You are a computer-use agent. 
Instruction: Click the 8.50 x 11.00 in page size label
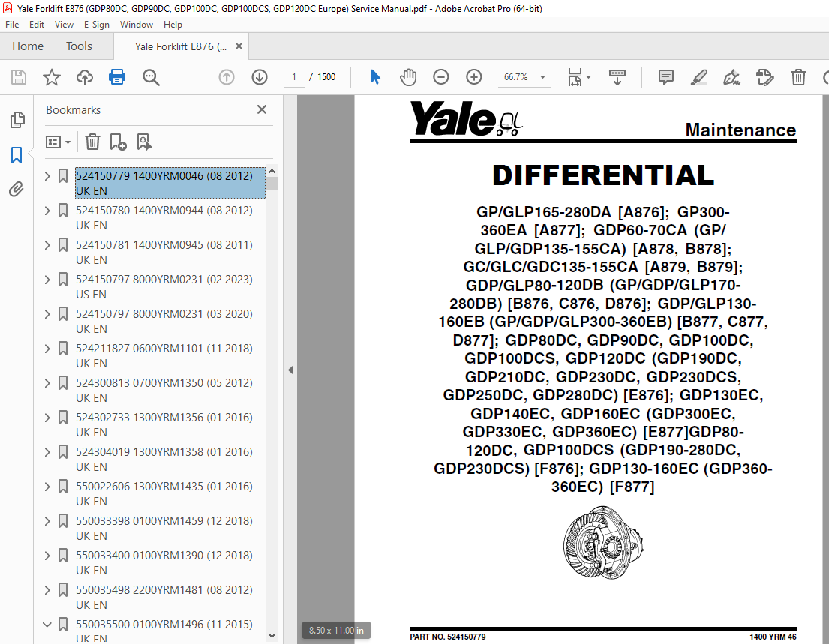click(x=336, y=631)
